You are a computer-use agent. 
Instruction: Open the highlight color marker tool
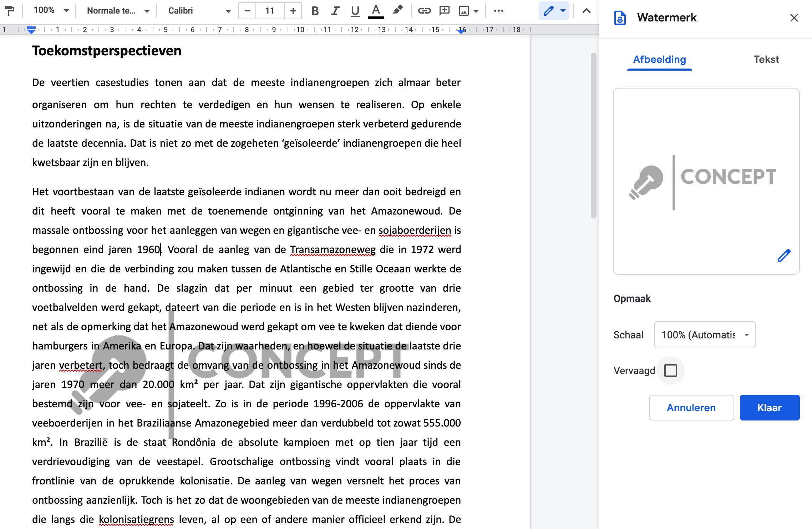coord(397,10)
